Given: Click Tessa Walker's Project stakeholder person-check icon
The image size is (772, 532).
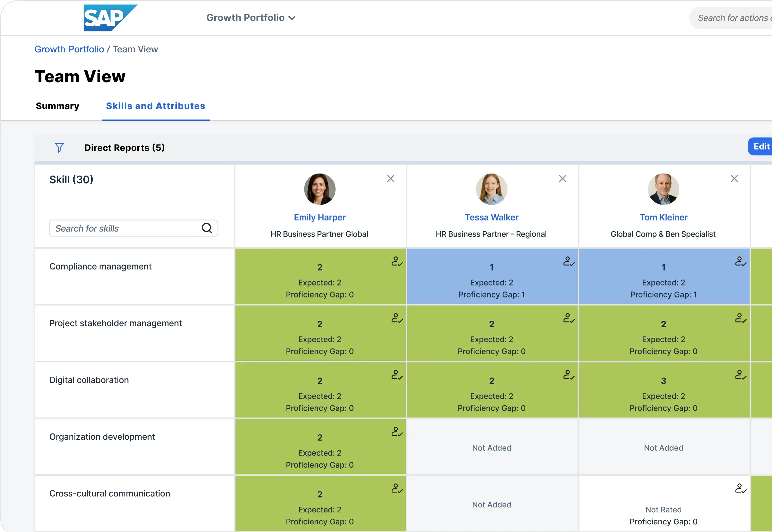Looking at the screenshot, I should (x=568, y=318).
